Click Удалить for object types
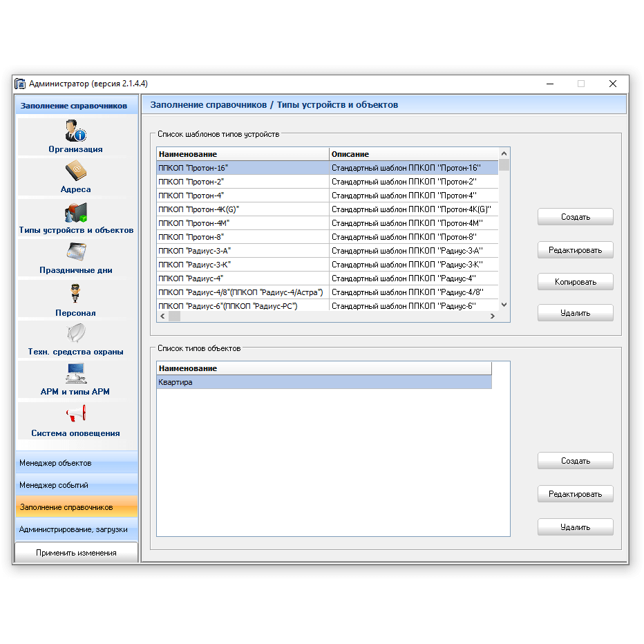This screenshot has width=644, height=644. click(576, 527)
